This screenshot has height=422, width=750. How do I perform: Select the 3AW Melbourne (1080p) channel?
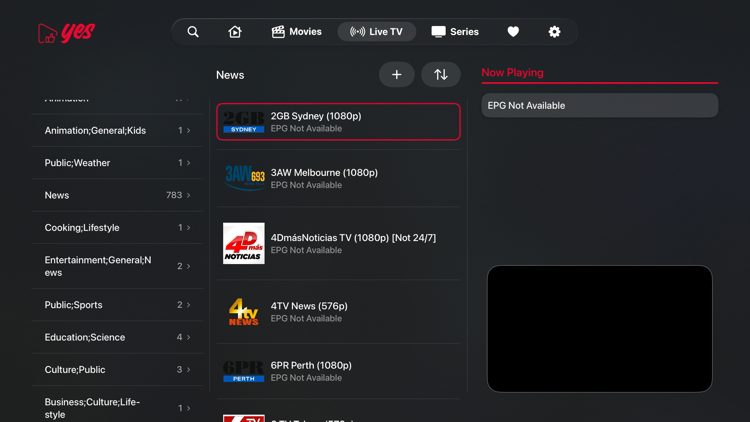[x=338, y=178]
